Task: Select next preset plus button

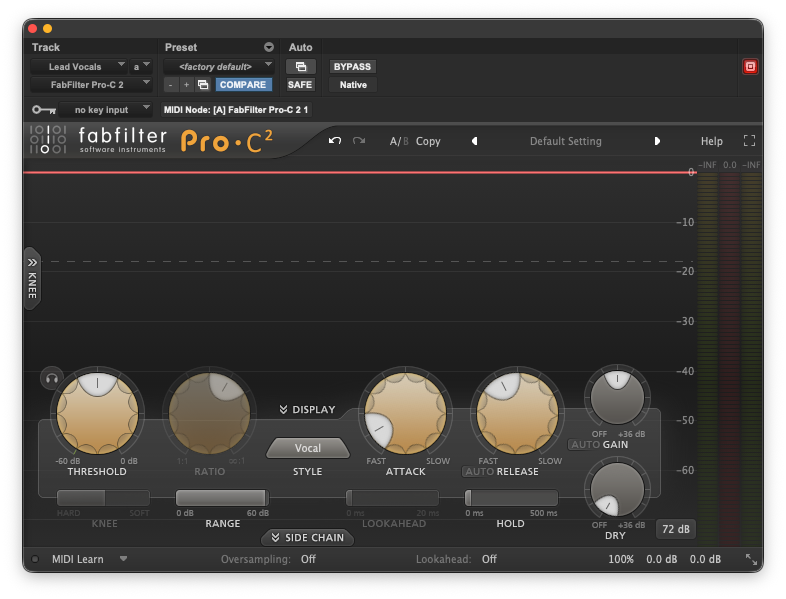Action: [186, 85]
